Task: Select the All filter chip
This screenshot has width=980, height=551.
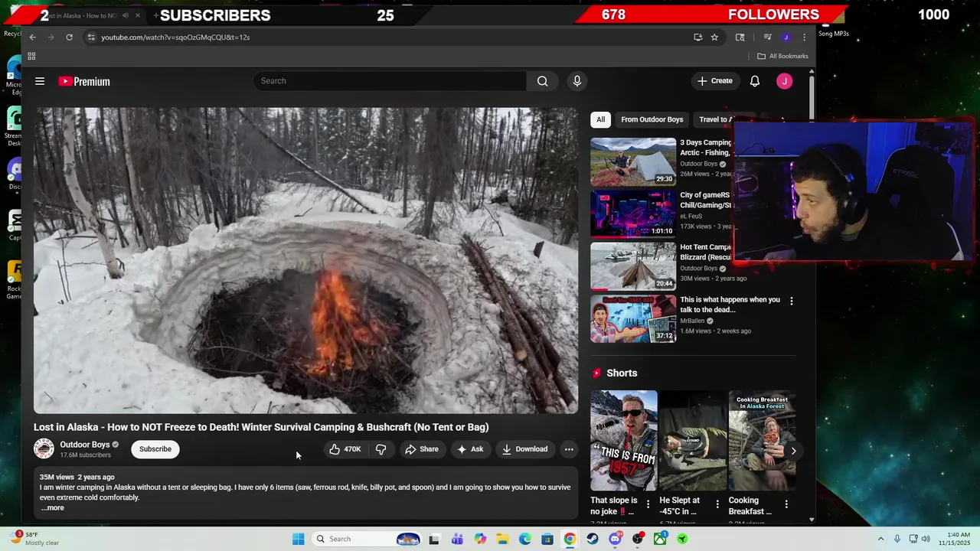Action: (x=600, y=119)
